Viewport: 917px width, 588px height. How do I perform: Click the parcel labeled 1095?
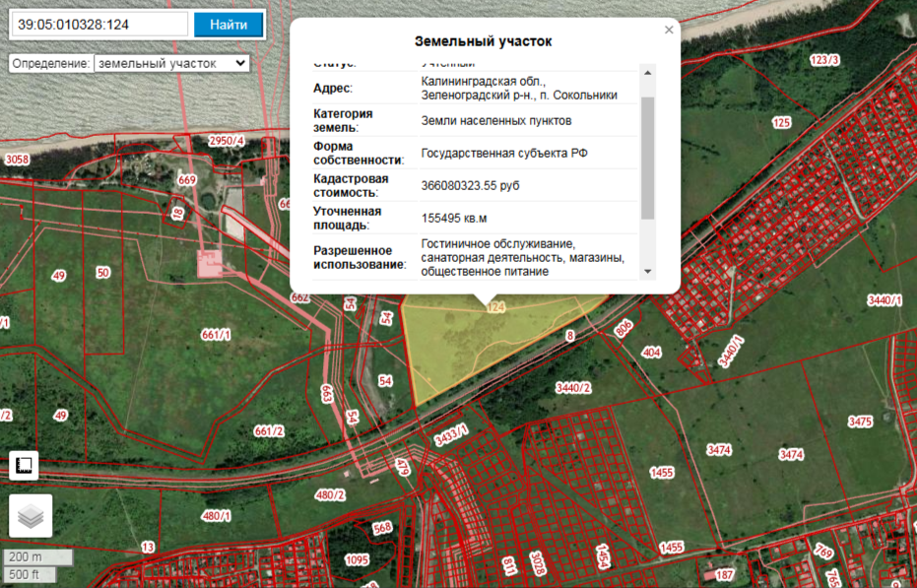click(358, 558)
